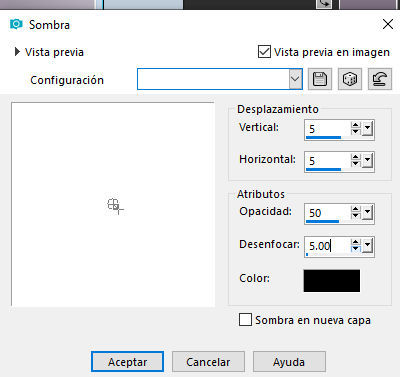
Task: Decrease Opacidad with the down arrow
Action: tap(356, 216)
